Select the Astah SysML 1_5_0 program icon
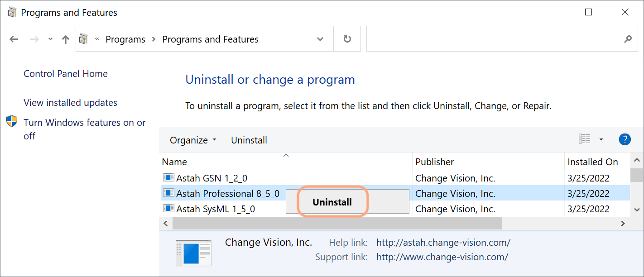This screenshot has height=277, width=644. [x=168, y=209]
